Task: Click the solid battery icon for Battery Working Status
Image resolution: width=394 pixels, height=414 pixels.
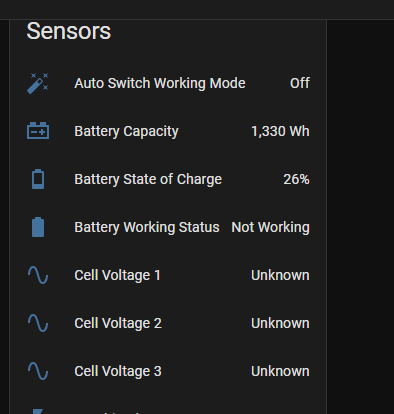Action: coord(38,227)
